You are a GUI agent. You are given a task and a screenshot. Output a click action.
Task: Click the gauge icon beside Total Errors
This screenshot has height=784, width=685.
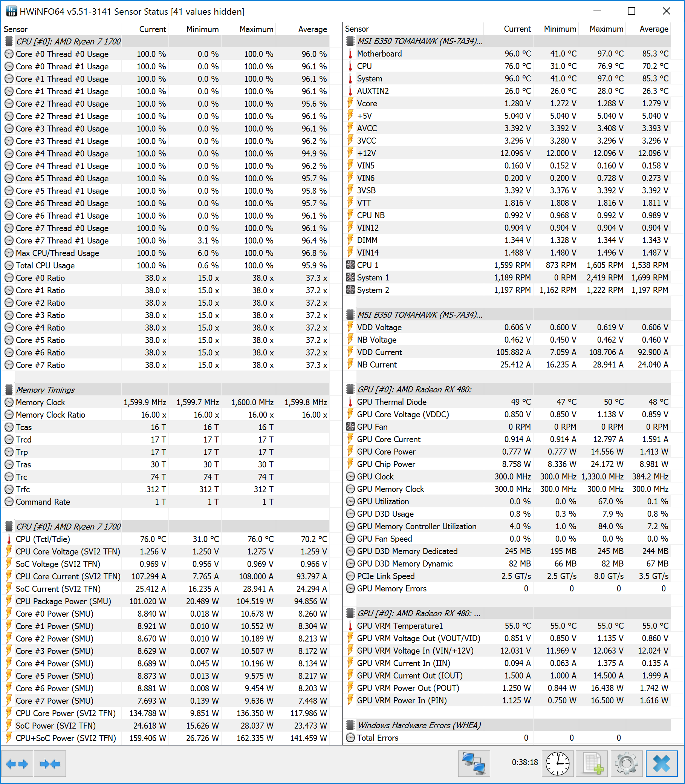click(x=350, y=738)
